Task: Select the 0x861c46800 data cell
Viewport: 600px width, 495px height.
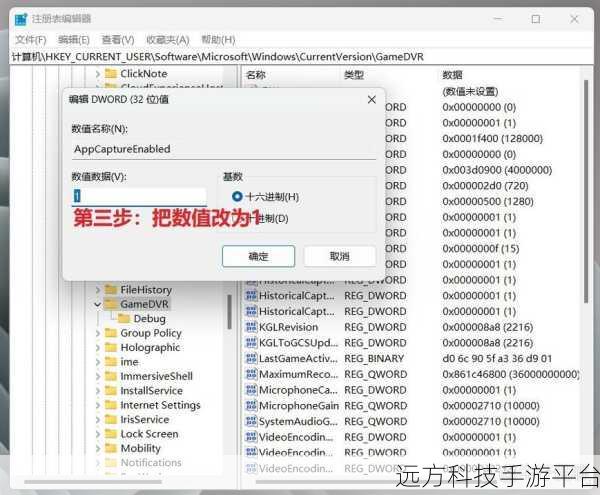Action: tap(510, 374)
